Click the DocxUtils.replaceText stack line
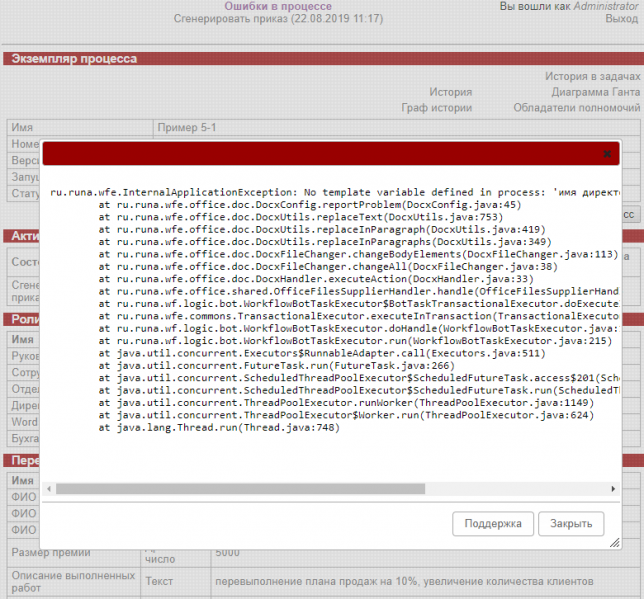 (x=301, y=217)
